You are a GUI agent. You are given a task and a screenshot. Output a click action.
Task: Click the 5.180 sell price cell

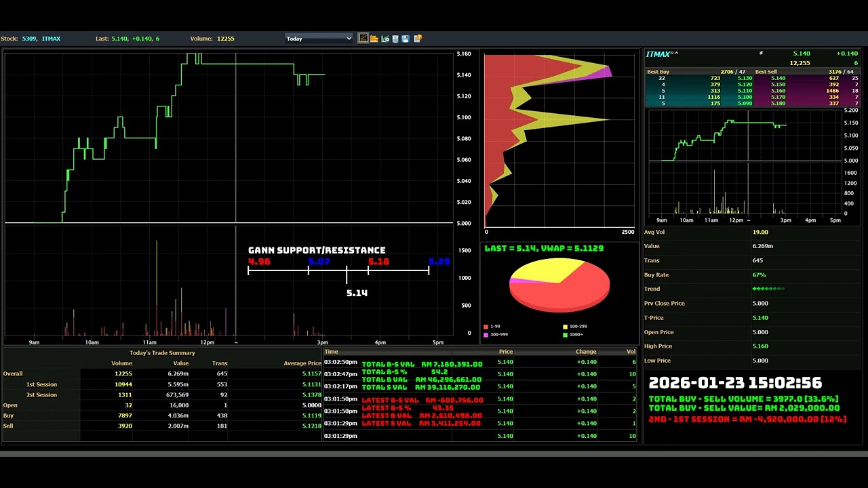[778, 104]
